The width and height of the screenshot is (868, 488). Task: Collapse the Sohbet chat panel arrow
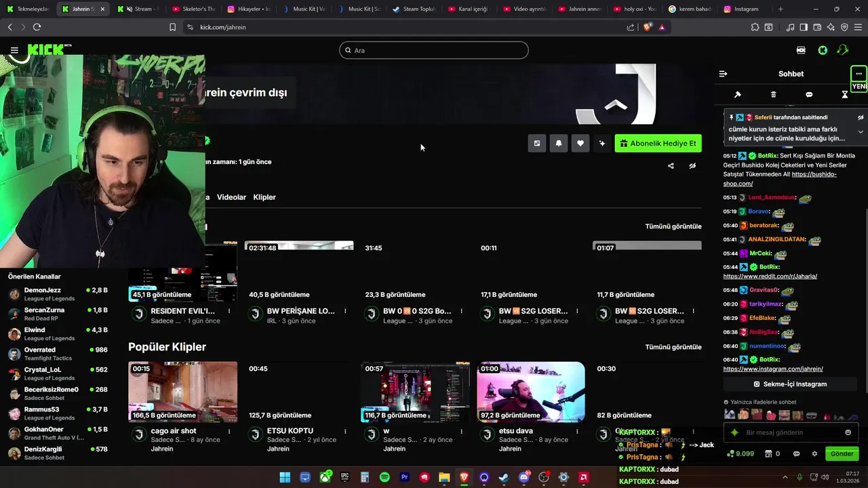(x=723, y=74)
